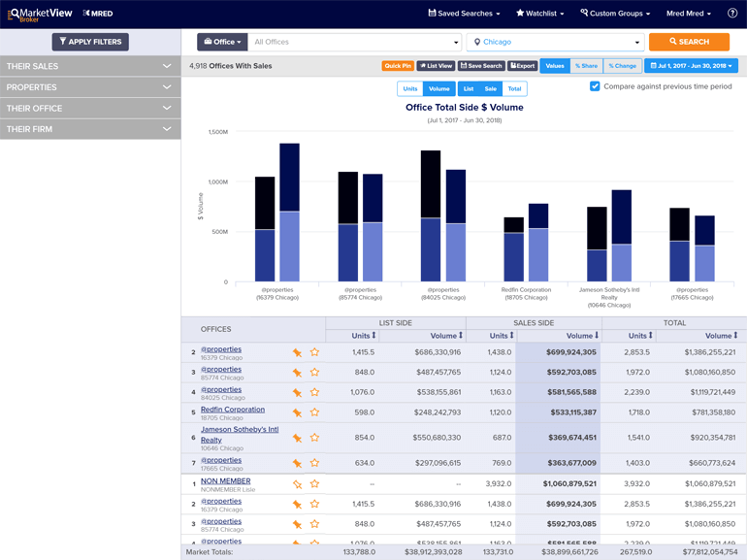Uncheck Compare against previous time period
The width and height of the screenshot is (747, 560).
(595, 86)
